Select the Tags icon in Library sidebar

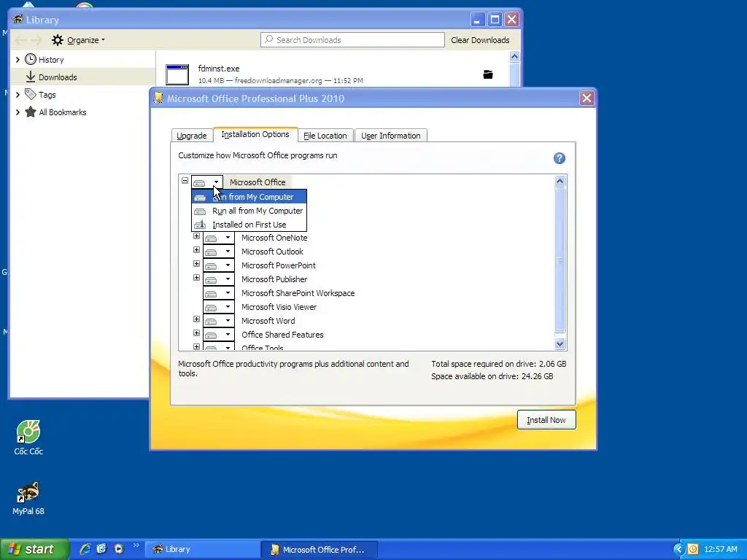pyautogui.click(x=31, y=94)
